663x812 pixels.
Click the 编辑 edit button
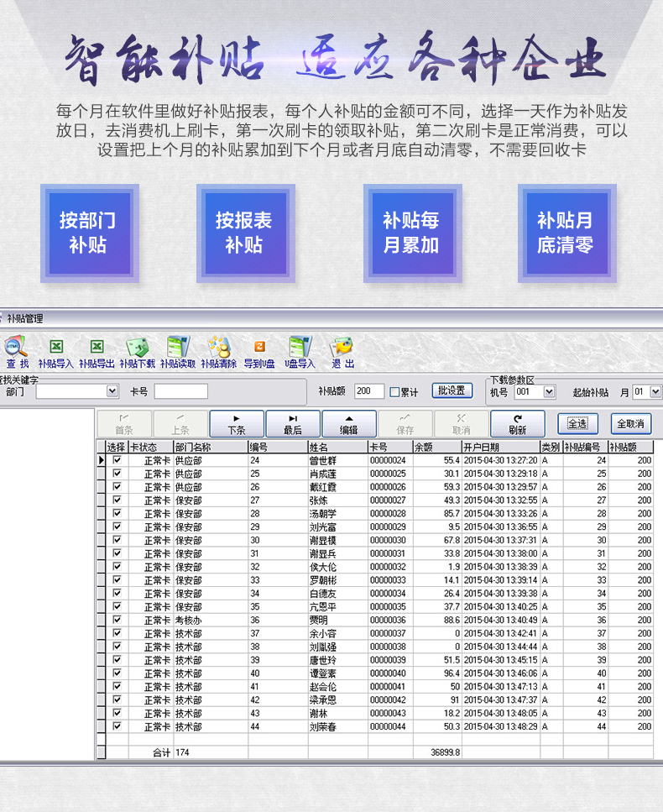coord(349,424)
